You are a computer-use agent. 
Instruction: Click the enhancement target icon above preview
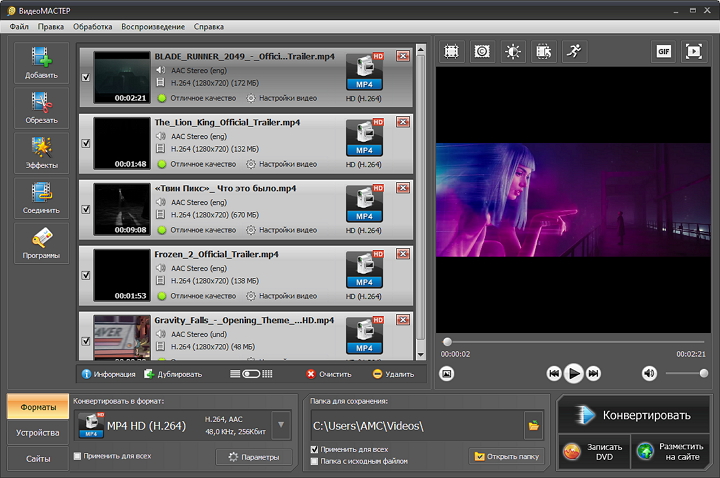(x=482, y=51)
